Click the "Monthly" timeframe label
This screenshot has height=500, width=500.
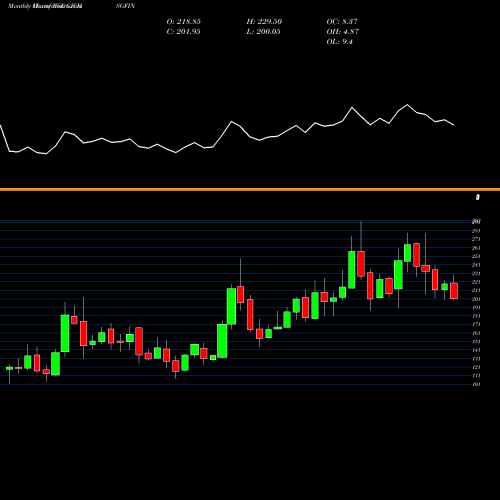[x=19, y=6]
